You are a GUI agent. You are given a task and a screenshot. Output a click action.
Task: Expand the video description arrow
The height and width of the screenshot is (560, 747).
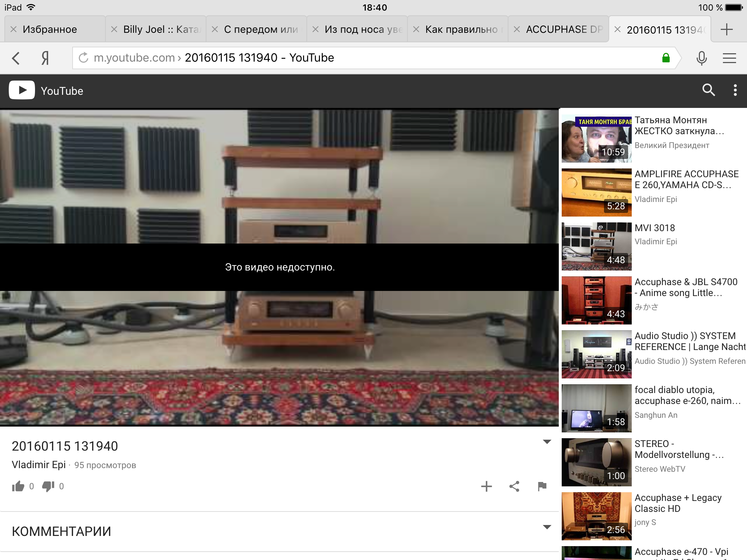click(x=547, y=442)
